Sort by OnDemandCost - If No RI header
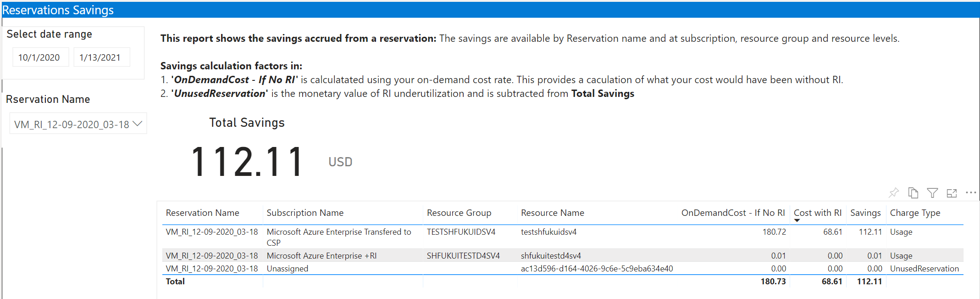 point(733,213)
